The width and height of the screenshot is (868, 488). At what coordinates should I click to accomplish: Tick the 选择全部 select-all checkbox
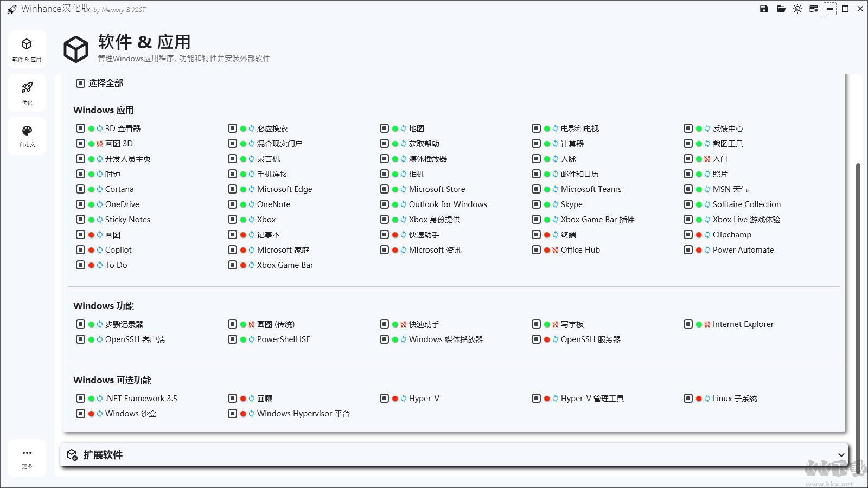(80, 83)
